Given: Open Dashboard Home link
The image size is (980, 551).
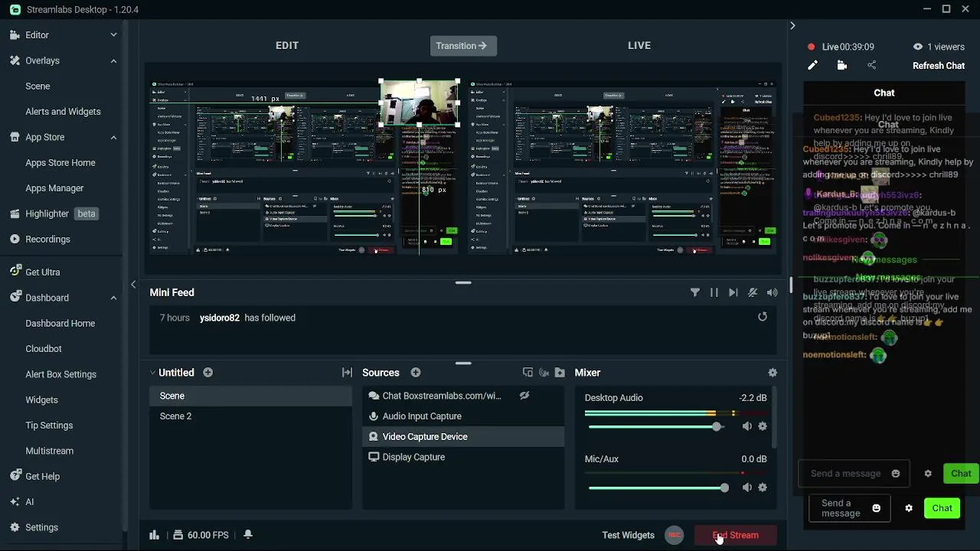Looking at the screenshot, I should [60, 323].
